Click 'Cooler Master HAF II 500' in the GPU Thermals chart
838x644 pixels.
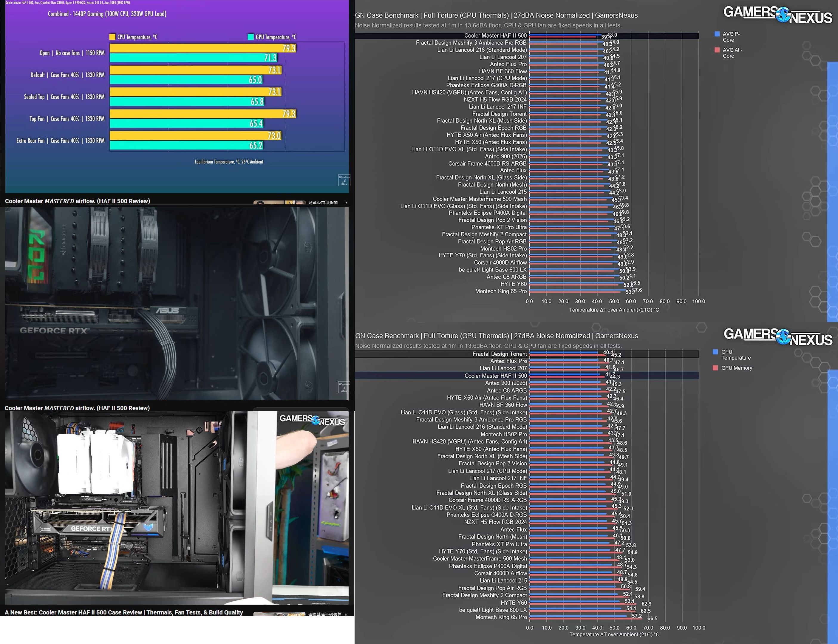pos(496,376)
